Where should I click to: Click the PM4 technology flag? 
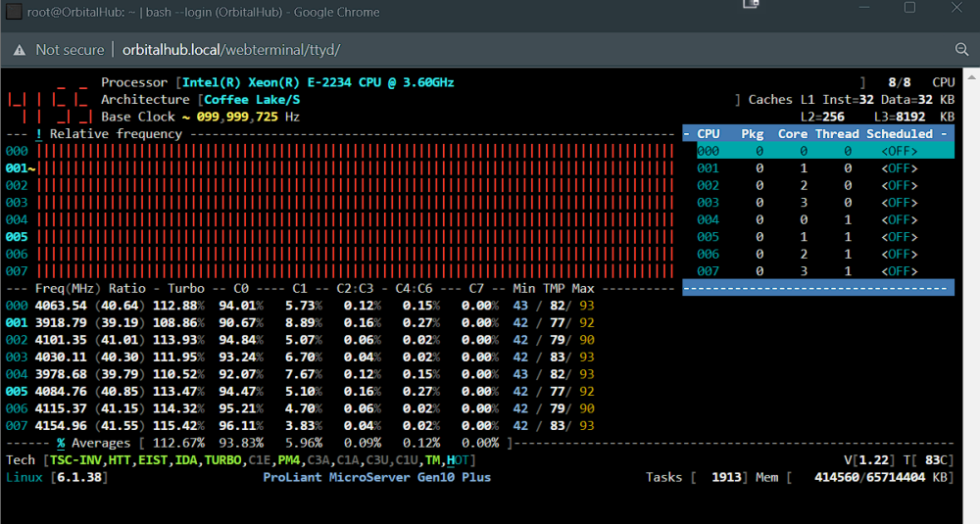pos(289,460)
